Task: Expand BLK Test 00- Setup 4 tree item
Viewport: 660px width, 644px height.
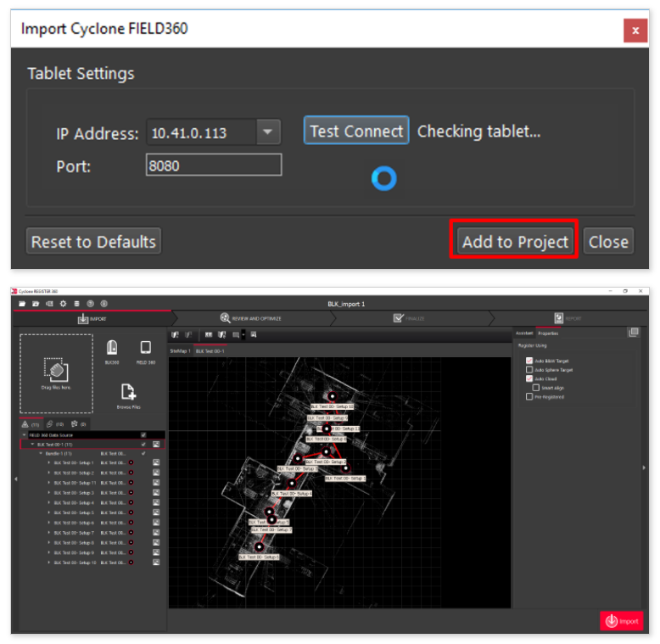Action: click(x=48, y=503)
